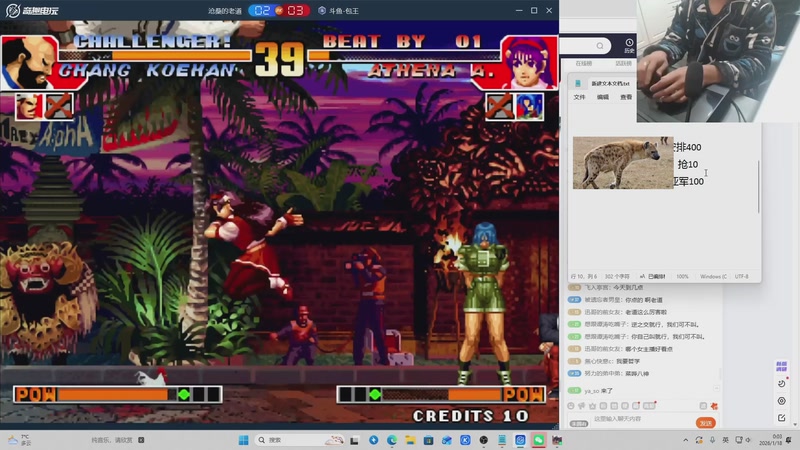Screen dimensions: 800x450
Task: Open the Task View taskbar icon
Action: click(x=354, y=440)
